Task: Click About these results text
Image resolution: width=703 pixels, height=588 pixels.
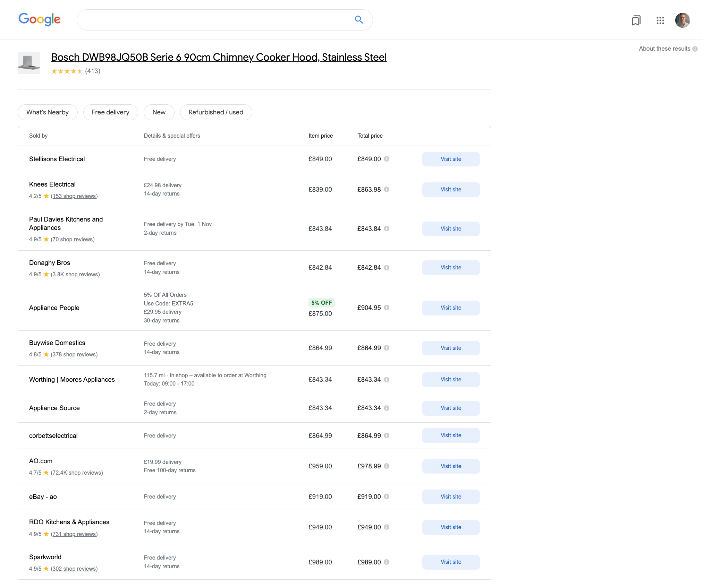Action: tap(664, 49)
